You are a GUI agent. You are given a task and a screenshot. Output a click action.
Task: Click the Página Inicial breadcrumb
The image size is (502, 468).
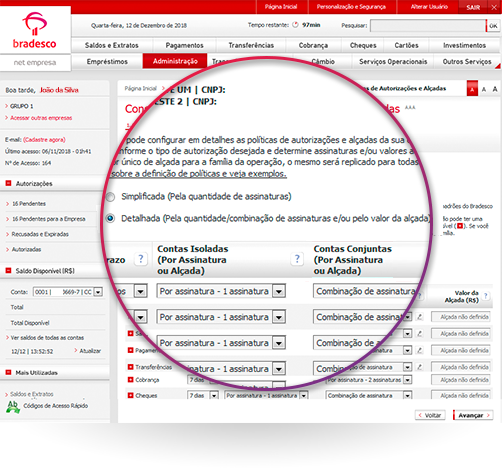(140, 88)
